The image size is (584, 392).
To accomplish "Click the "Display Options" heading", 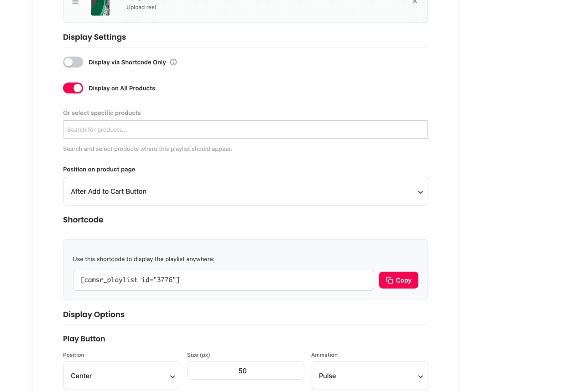I will [x=94, y=315].
